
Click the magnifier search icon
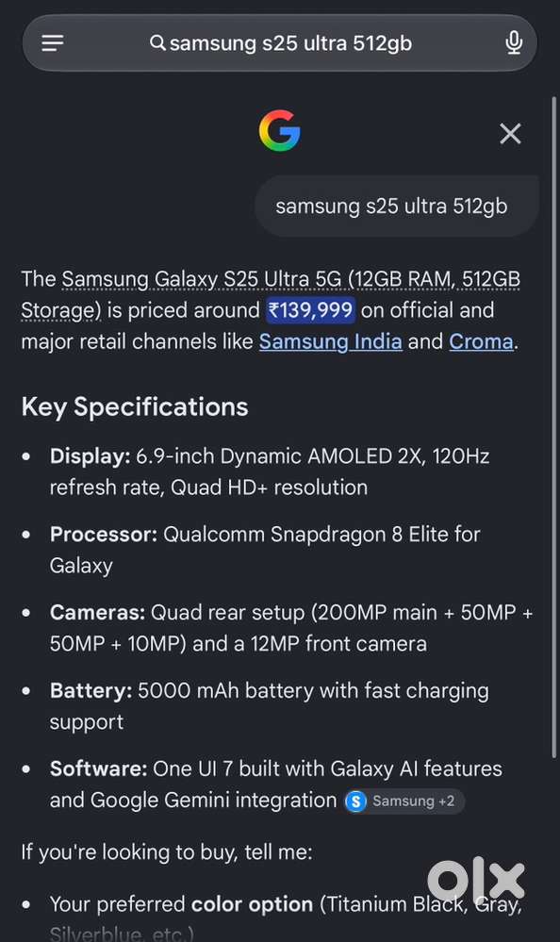(x=157, y=43)
